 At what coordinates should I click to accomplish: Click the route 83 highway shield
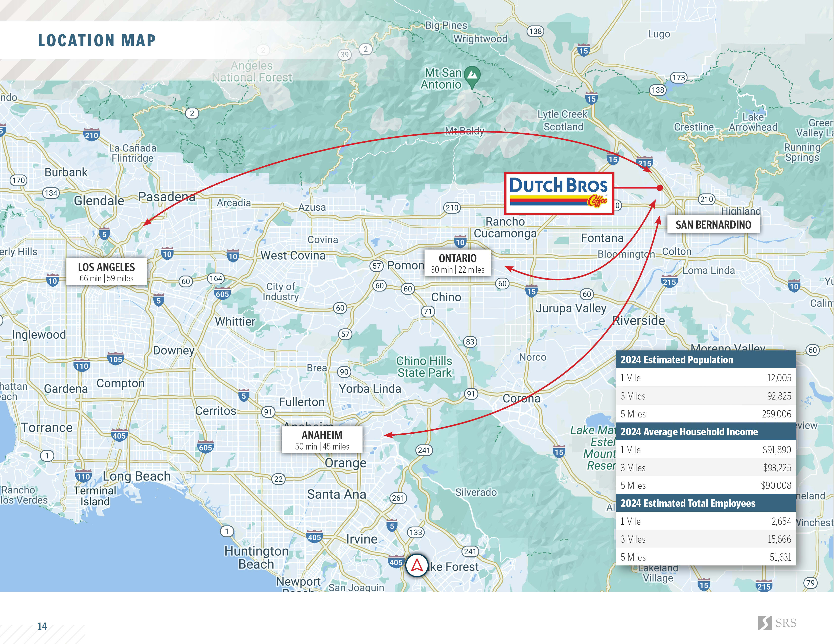pos(470,341)
